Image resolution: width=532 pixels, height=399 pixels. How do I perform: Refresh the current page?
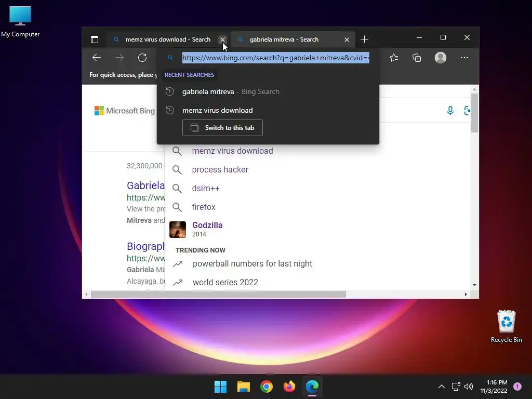(142, 58)
